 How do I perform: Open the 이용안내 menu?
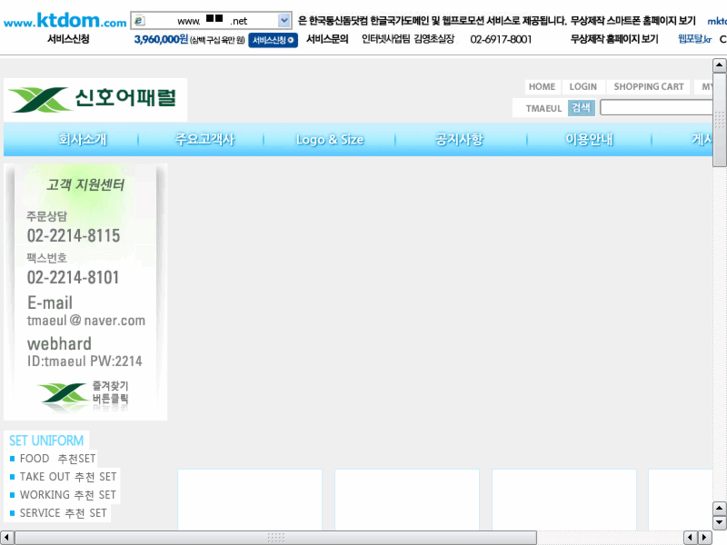coord(589,139)
